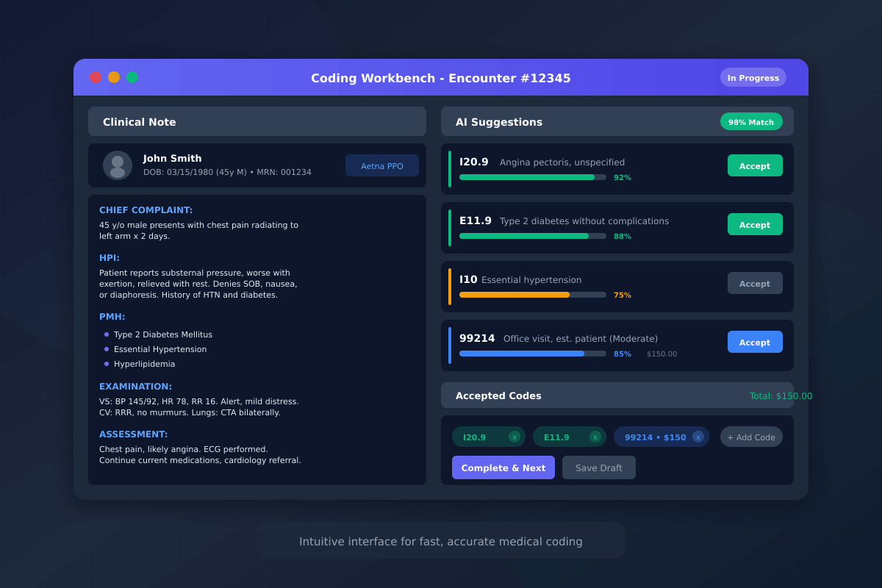Open the Coding Workbench title bar menu
882x588 pixels.
[441, 77]
